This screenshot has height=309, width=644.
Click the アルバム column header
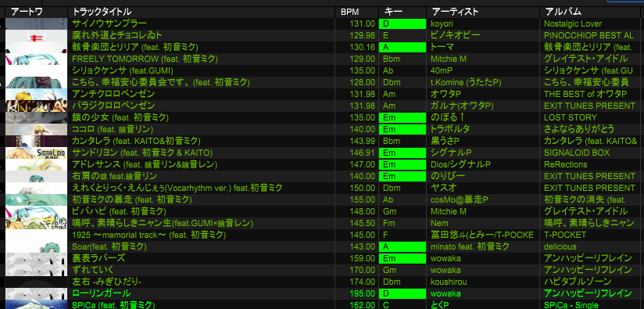pyautogui.click(x=563, y=12)
